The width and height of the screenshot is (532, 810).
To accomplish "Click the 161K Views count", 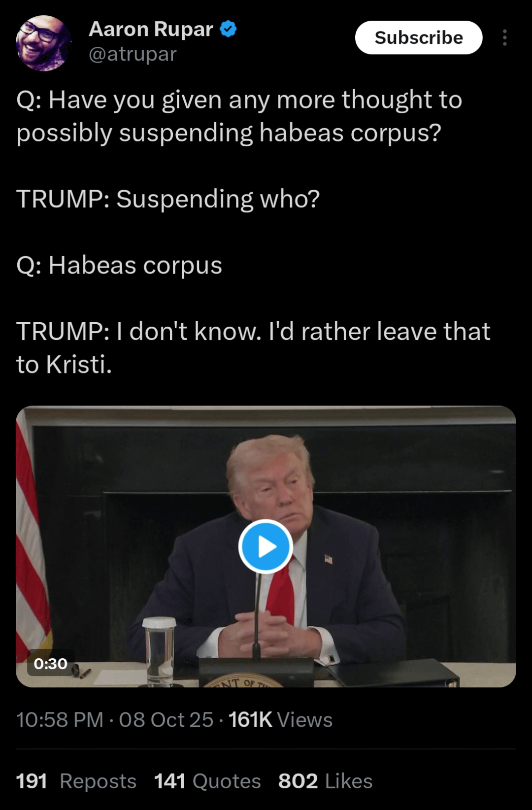I will click(x=280, y=720).
